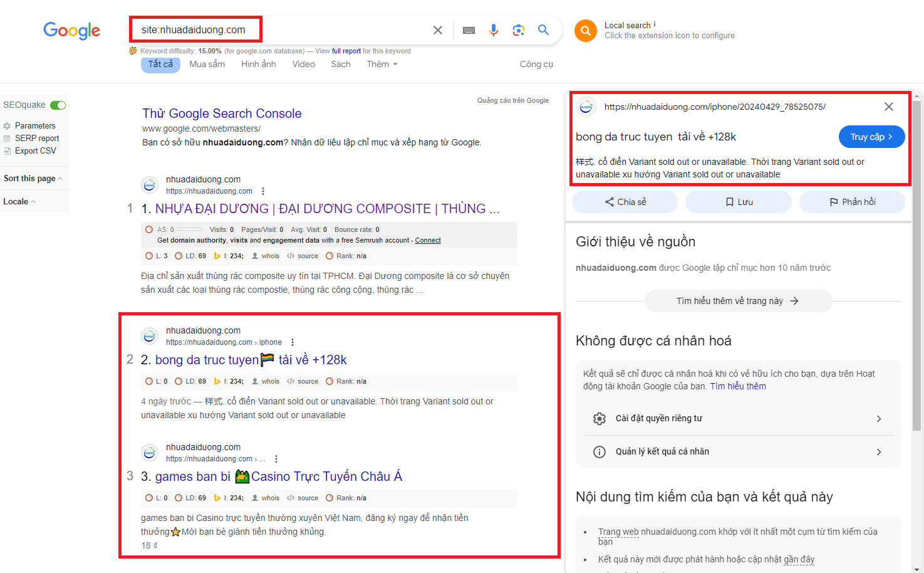Open three-dot menu for iphone result
This screenshot has width=924, height=573.
293,342
